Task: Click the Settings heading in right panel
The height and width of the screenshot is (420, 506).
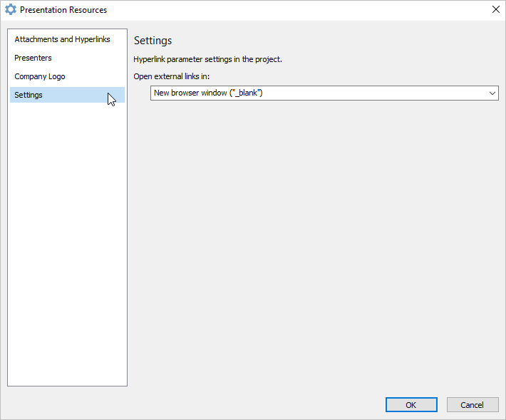Action: tap(153, 41)
